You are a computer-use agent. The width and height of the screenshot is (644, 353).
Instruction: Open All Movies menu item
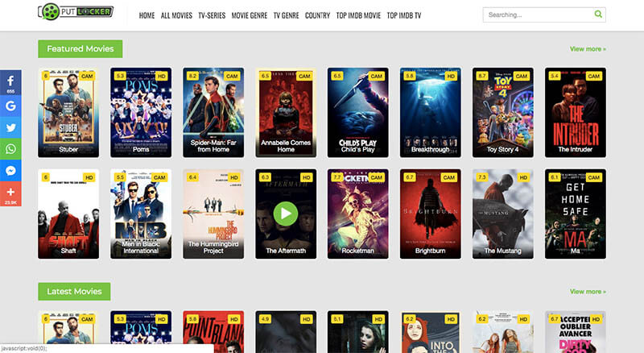point(176,15)
